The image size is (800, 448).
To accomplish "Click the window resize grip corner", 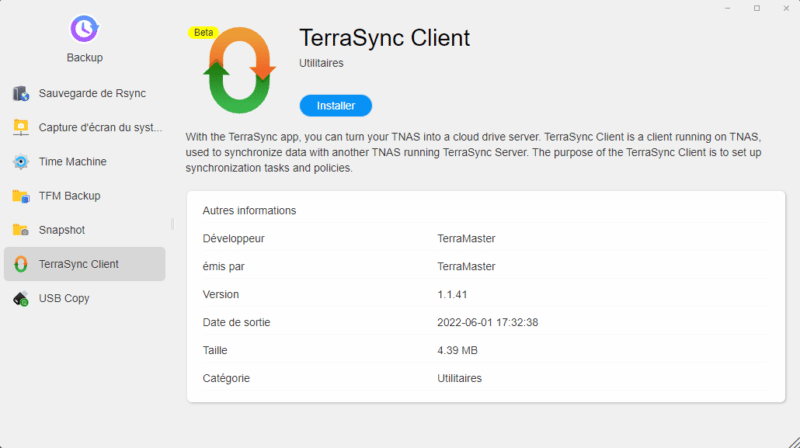I will [x=793, y=442].
